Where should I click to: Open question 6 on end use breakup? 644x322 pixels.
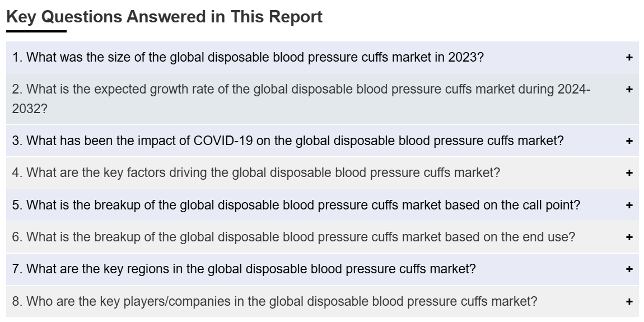293,236
